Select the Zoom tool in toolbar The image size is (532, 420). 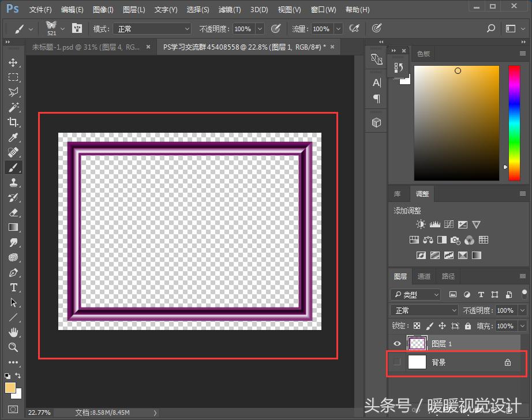click(13, 347)
